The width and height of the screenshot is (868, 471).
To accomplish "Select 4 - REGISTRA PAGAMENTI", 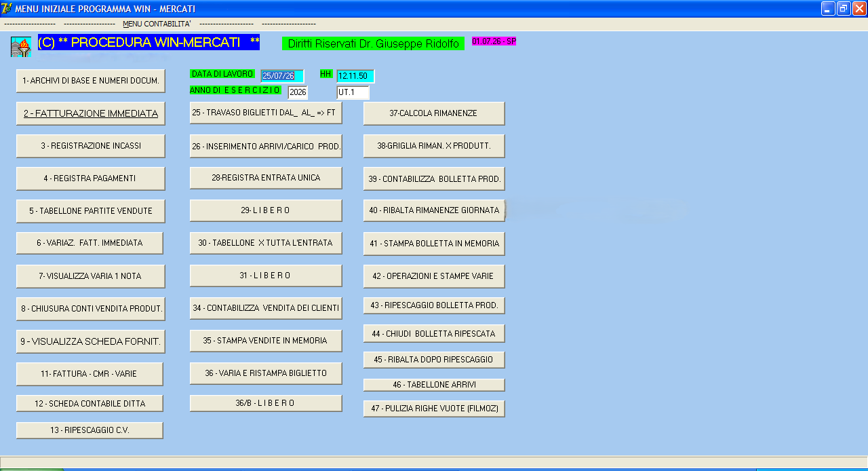I will pos(91,178).
